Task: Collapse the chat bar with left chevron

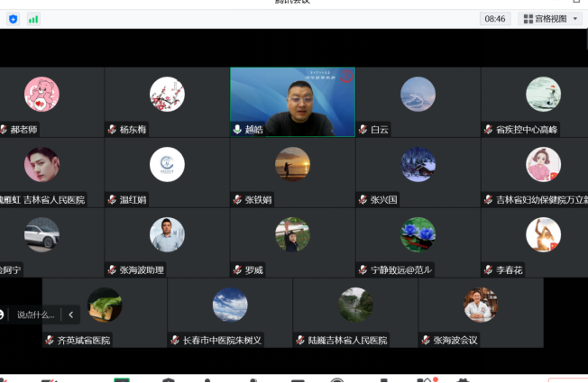Action: point(71,315)
